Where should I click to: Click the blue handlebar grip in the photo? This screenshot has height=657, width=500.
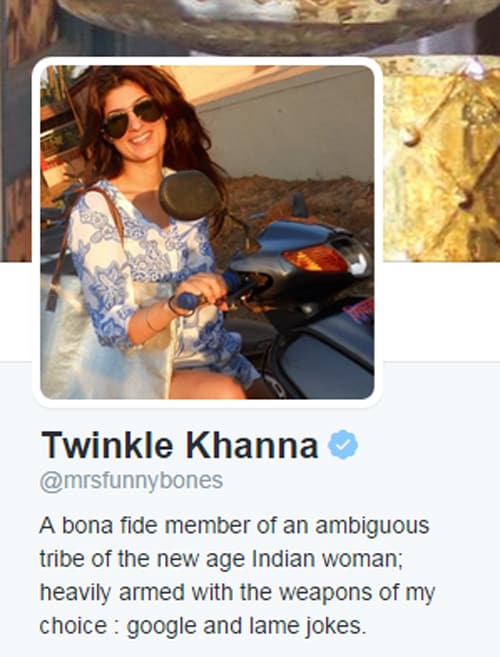tap(188, 300)
